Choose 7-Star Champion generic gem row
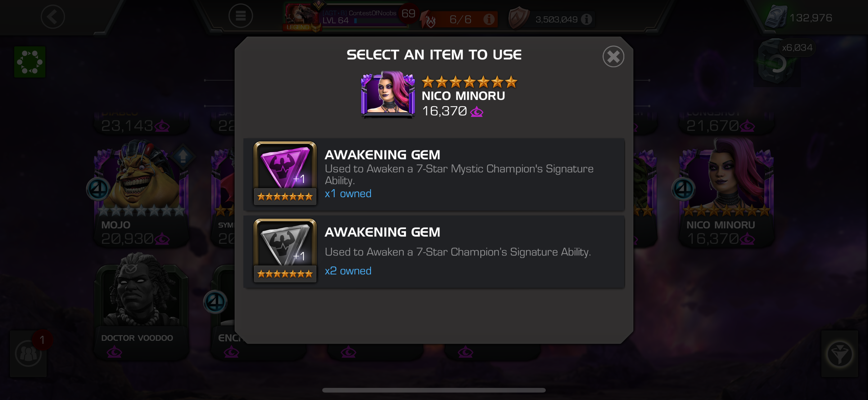868x400 pixels. point(434,251)
